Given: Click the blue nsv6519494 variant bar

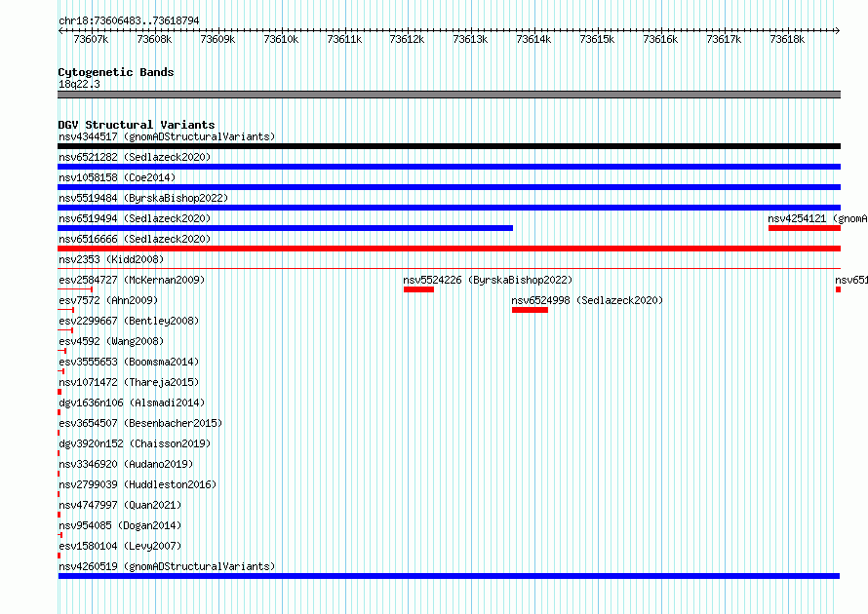Looking at the screenshot, I should tap(285, 228).
